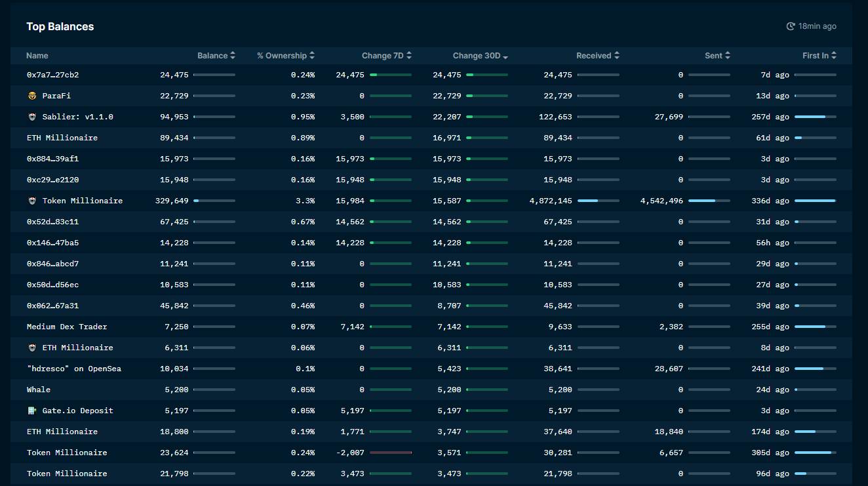The width and height of the screenshot is (868, 486).
Task: Click the robot icon beside Sablier: v1.1.0
Action: [x=31, y=116]
